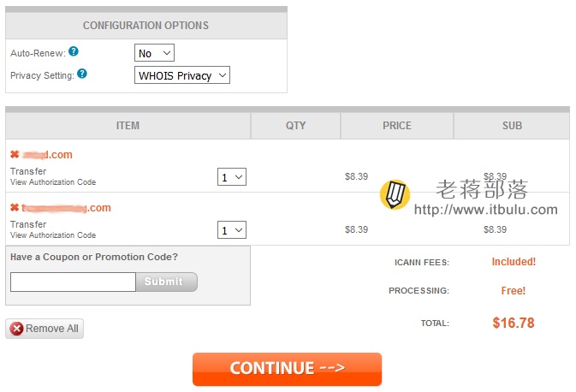Click the second redacted .com domain link
This screenshot has height=392, width=576.
click(x=66, y=208)
